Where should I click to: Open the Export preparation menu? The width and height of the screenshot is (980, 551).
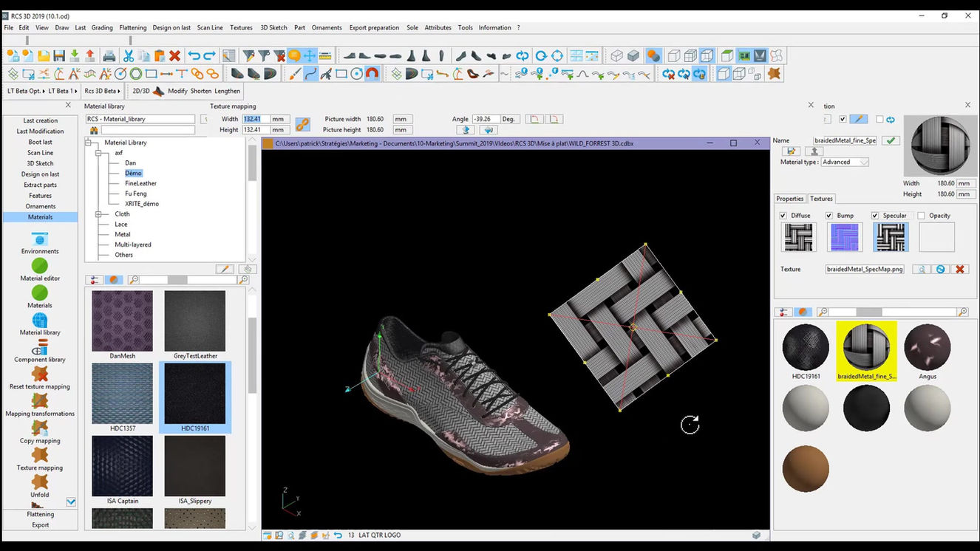(374, 28)
